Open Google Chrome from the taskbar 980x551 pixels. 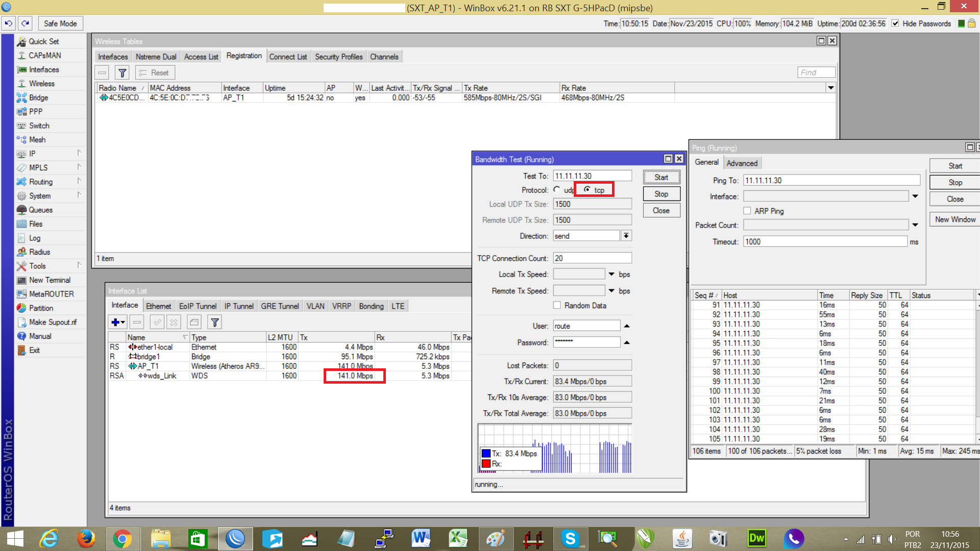point(122,539)
